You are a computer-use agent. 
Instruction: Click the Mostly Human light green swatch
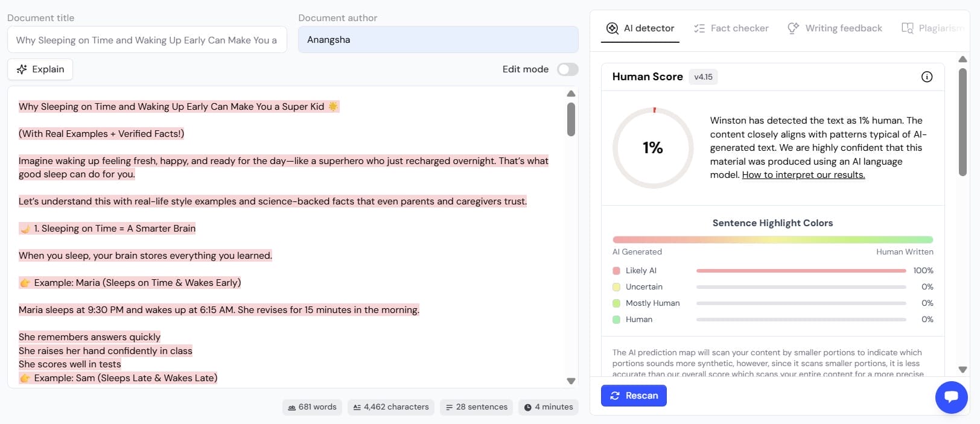(x=616, y=303)
